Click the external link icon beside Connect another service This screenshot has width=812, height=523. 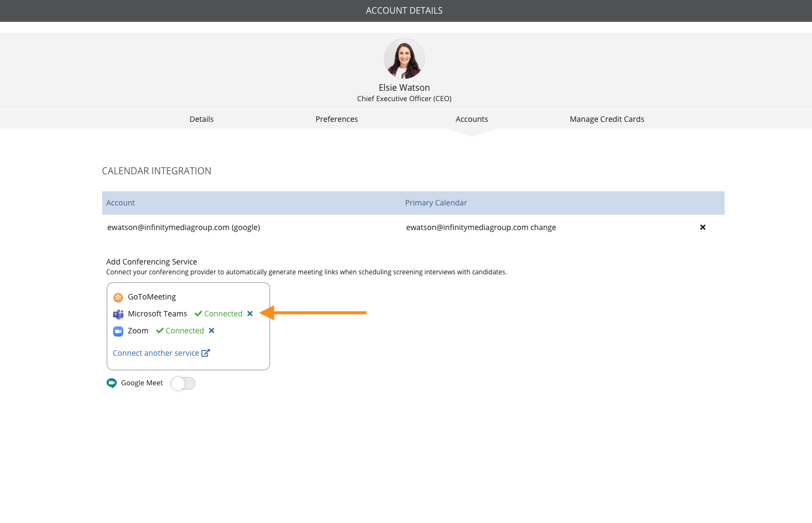point(205,353)
